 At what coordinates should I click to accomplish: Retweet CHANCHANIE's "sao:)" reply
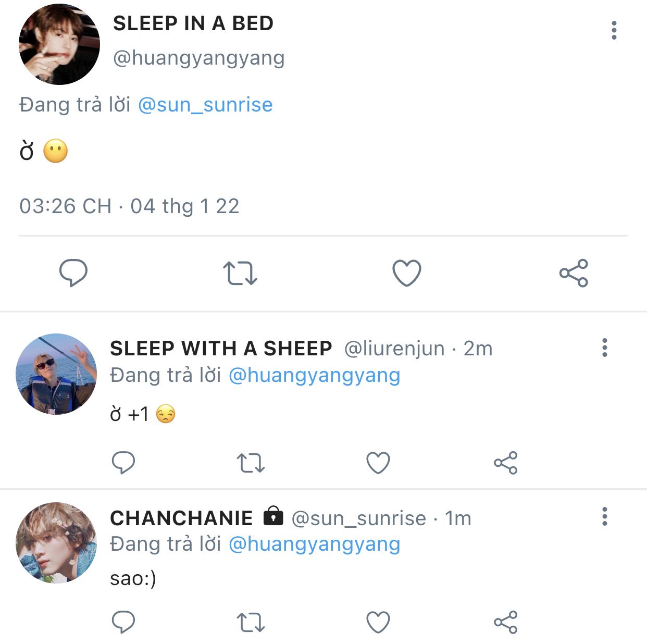[251, 622]
